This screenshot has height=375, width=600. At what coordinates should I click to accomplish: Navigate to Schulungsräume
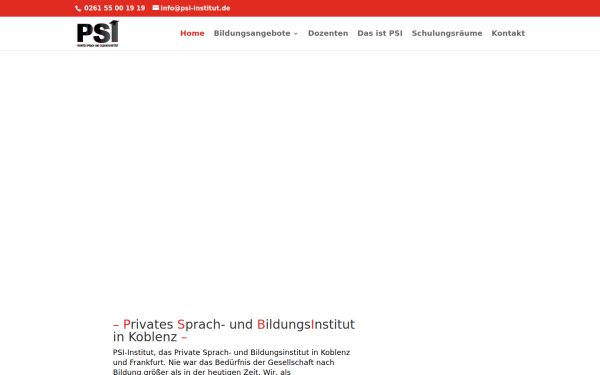(447, 33)
